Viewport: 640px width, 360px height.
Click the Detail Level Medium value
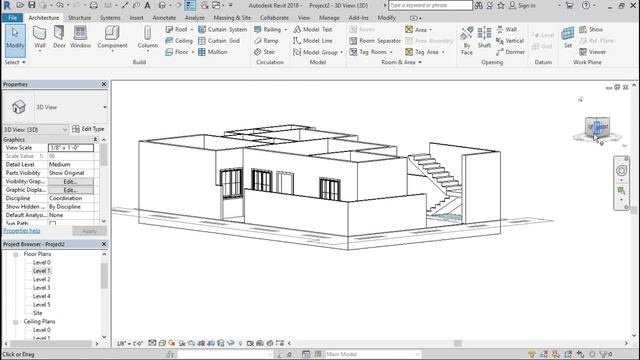[x=71, y=164]
